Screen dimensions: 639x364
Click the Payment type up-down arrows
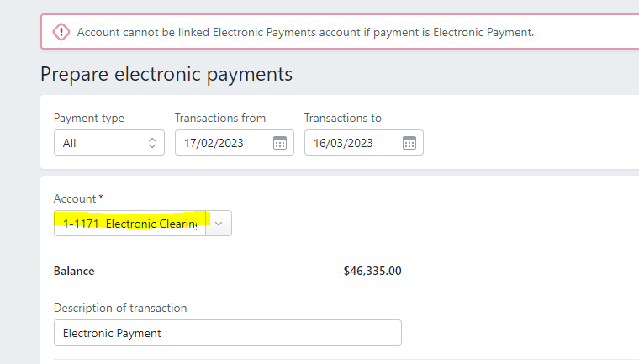(151, 143)
